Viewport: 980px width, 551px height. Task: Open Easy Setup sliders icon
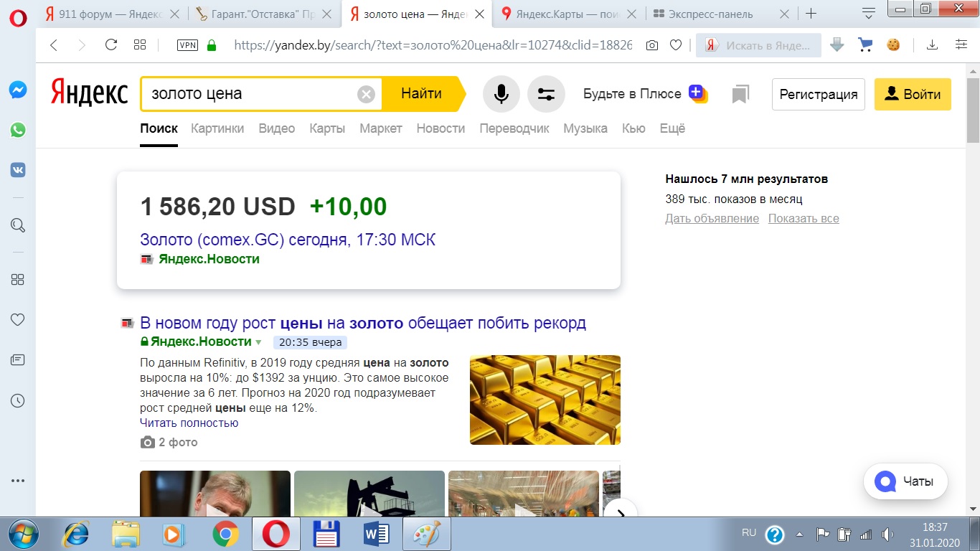pyautogui.click(x=961, y=45)
